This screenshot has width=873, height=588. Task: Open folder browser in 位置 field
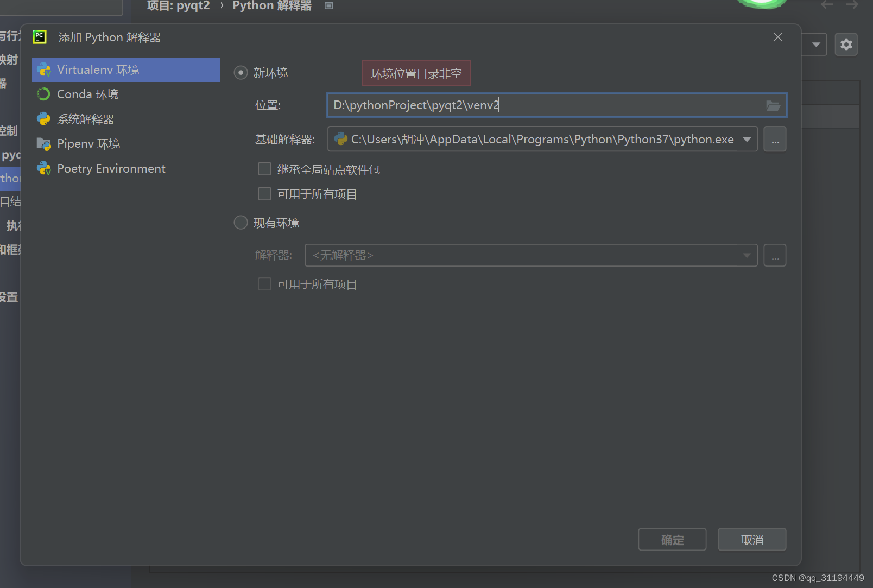773,105
